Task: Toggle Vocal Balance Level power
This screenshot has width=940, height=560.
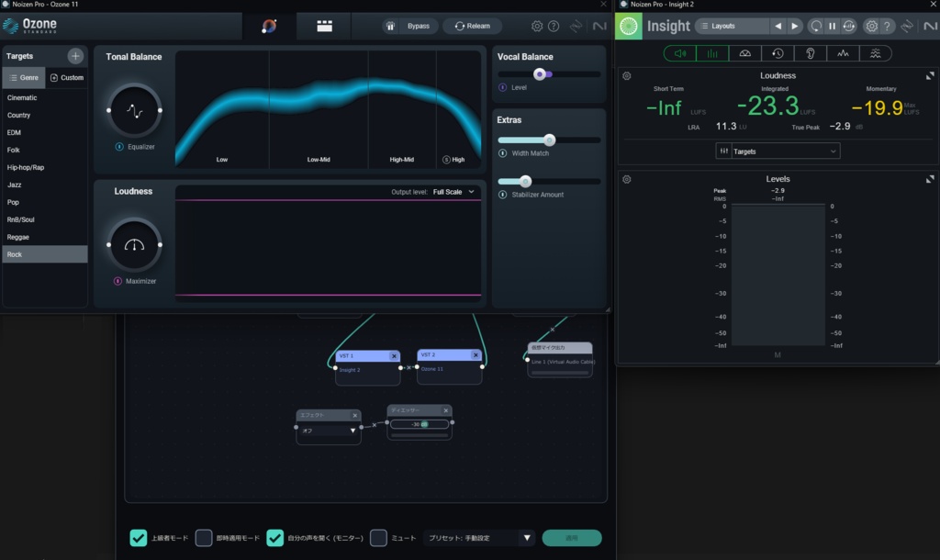Action: pos(502,87)
